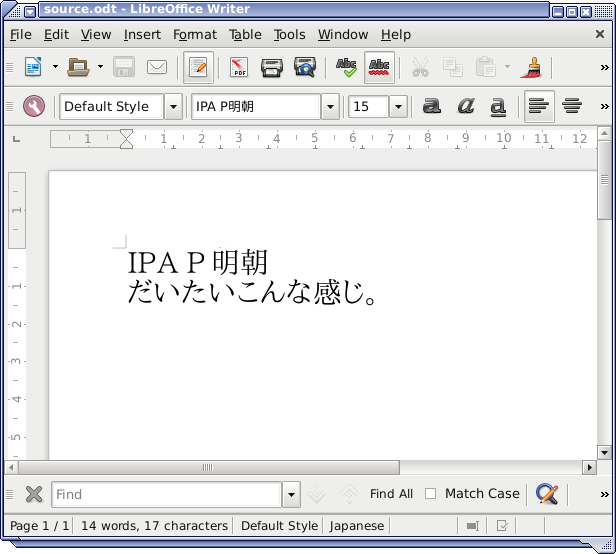Expand Find toolbar overflow chevron
The image size is (616, 554).
click(605, 494)
